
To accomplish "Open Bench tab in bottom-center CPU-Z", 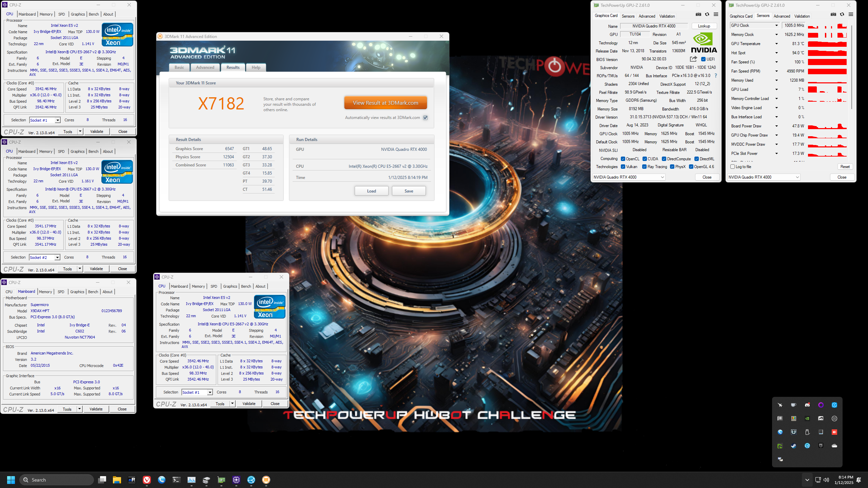I will coord(246,286).
